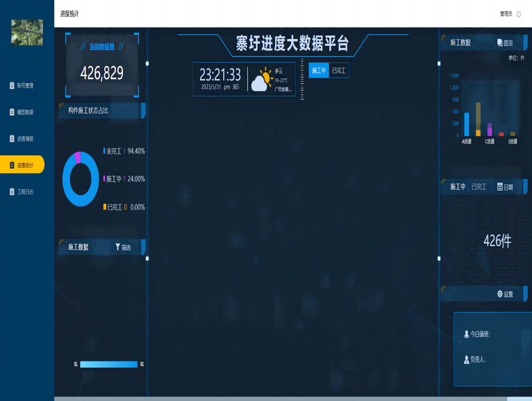Screen dimensions: 532x401
Task: Click the 工程日志 sidebar icon
Action: coord(12,192)
